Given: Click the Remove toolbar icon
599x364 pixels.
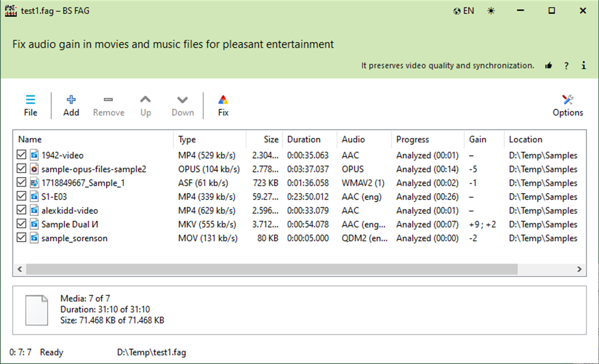Looking at the screenshot, I should coord(108,105).
